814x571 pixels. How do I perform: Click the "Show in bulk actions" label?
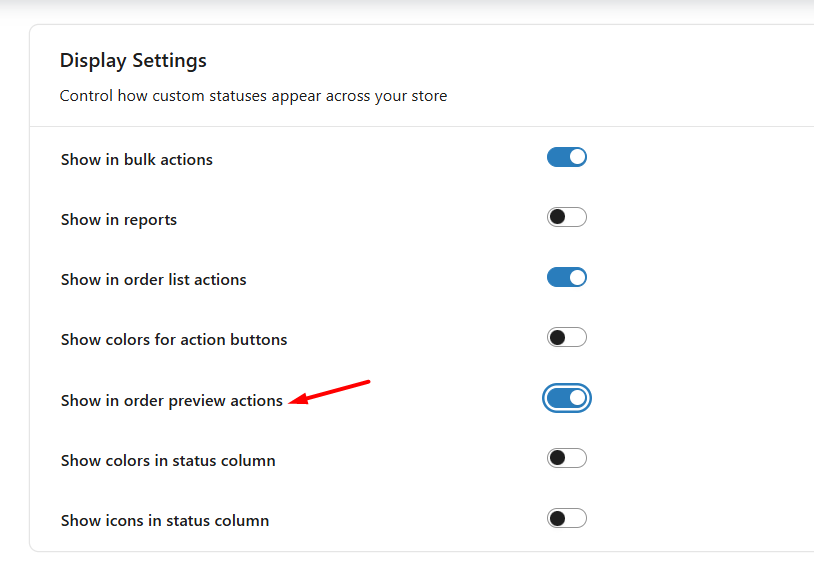(x=136, y=160)
